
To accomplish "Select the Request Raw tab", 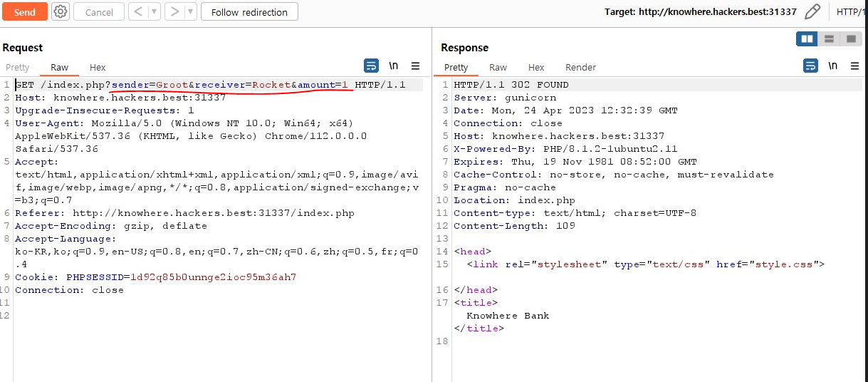I will tap(60, 67).
